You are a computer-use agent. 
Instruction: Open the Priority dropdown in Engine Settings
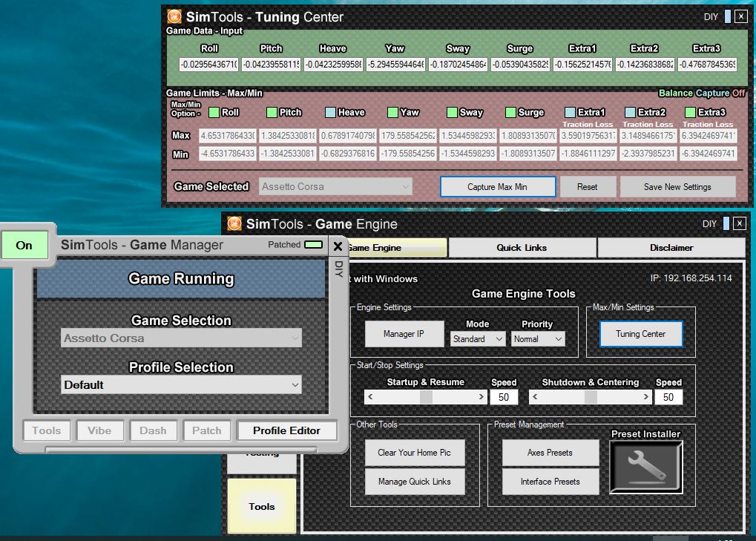pyautogui.click(x=538, y=339)
